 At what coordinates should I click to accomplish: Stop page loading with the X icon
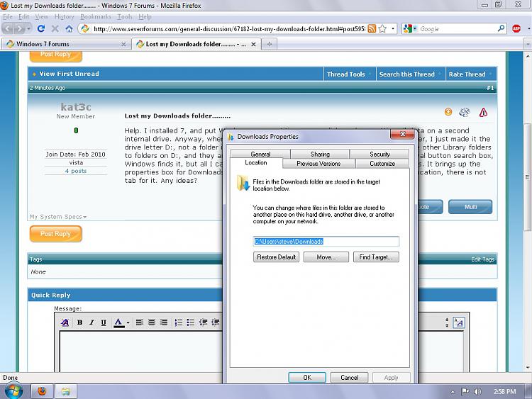click(x=55, y=29)
